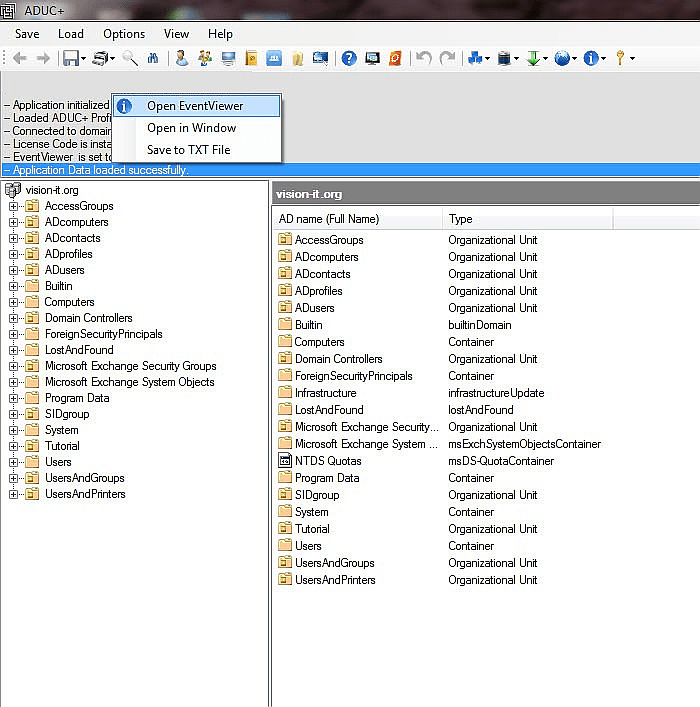Open the Save menu

click(x=27, y=34)
